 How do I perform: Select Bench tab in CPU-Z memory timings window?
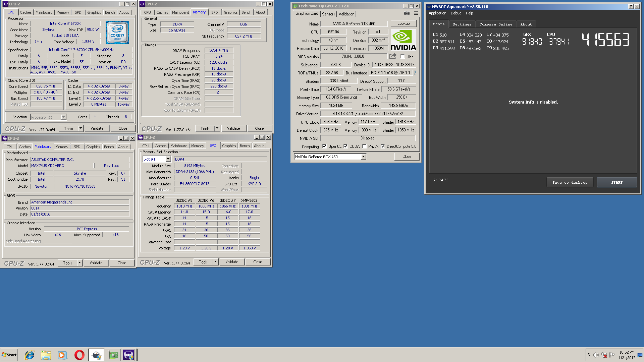246,12
